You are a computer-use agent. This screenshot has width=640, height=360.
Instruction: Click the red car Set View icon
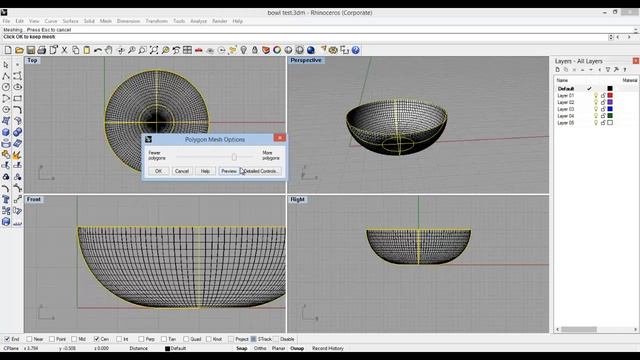coord(199,50)
